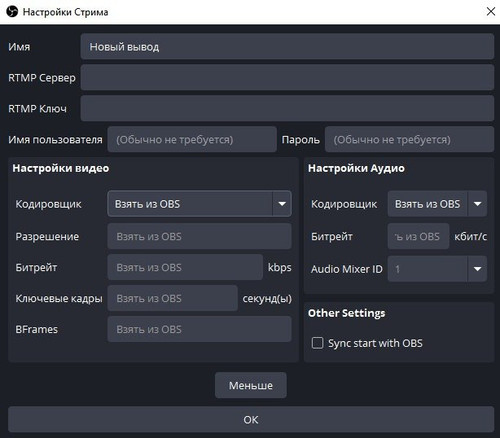Focus the Пароль input field
The height and width of the screenshot is (438, 500).
point(409,139)
